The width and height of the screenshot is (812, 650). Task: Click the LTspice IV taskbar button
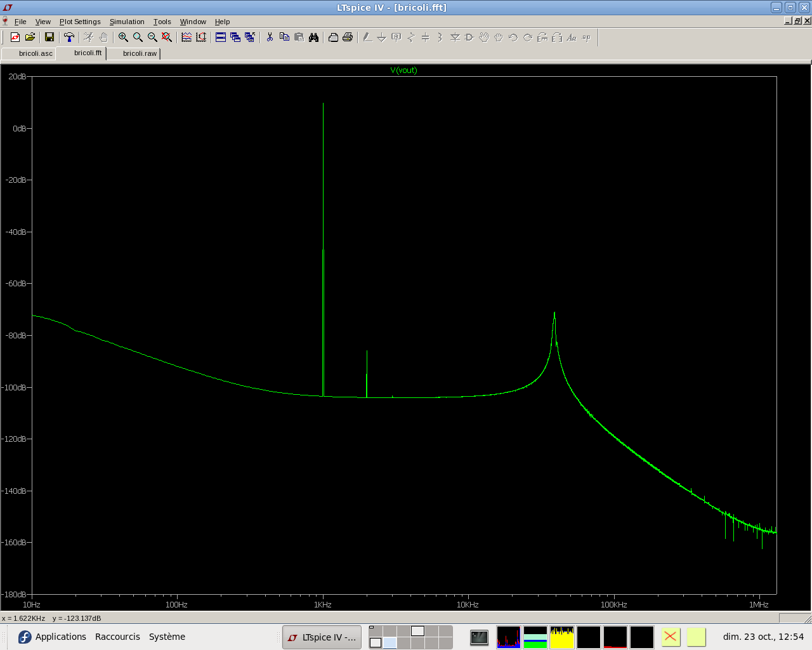[322, 637]
